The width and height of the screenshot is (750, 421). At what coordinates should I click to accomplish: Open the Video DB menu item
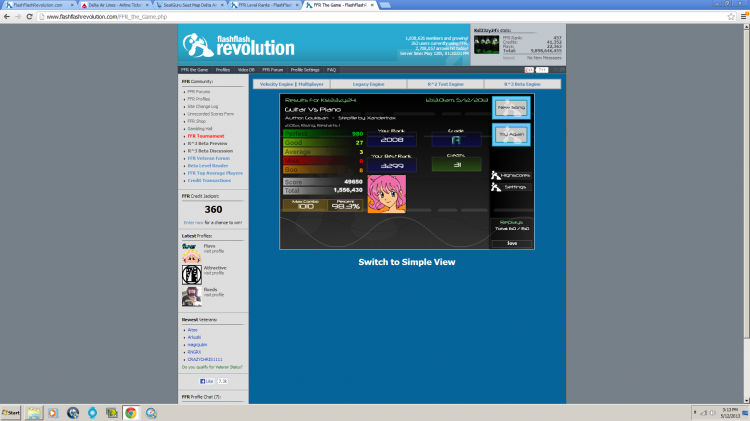pyautogui.click(x=246, y=70)
